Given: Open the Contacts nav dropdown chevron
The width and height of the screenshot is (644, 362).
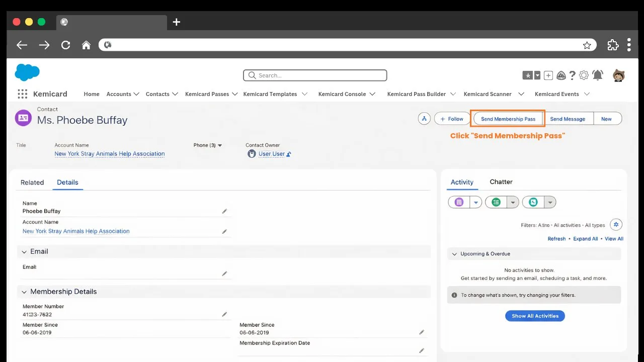Looking at the screenshot, I should [x=175, y=94].
